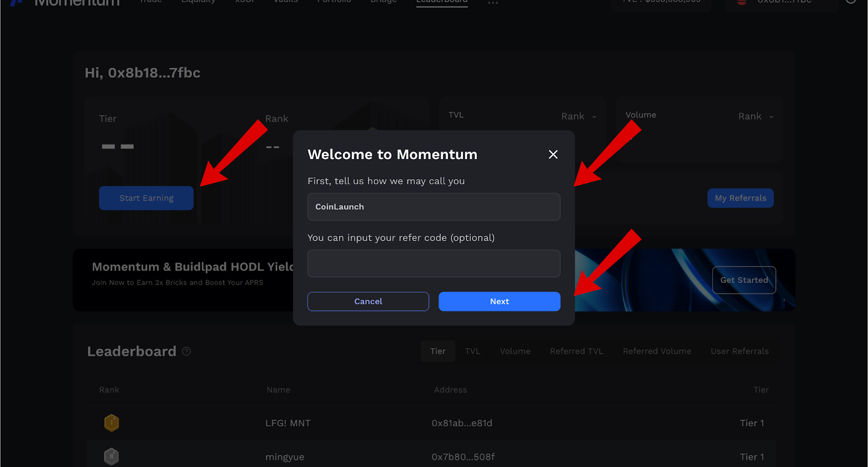The image size is (868, 467).
Task: Open the Referred TVL tab
Action: [576, 351]
